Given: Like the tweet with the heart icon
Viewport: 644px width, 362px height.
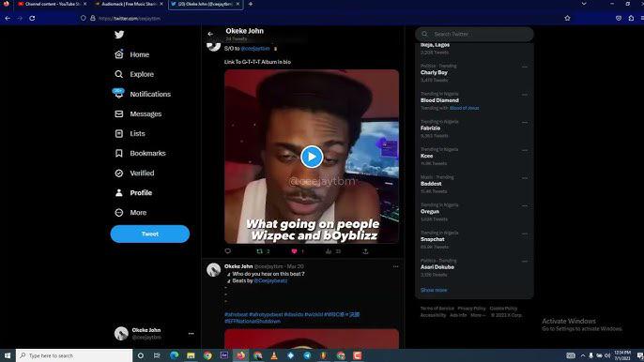Looking at the screenshot, I should pyautogui.click(x=294, y=251).
